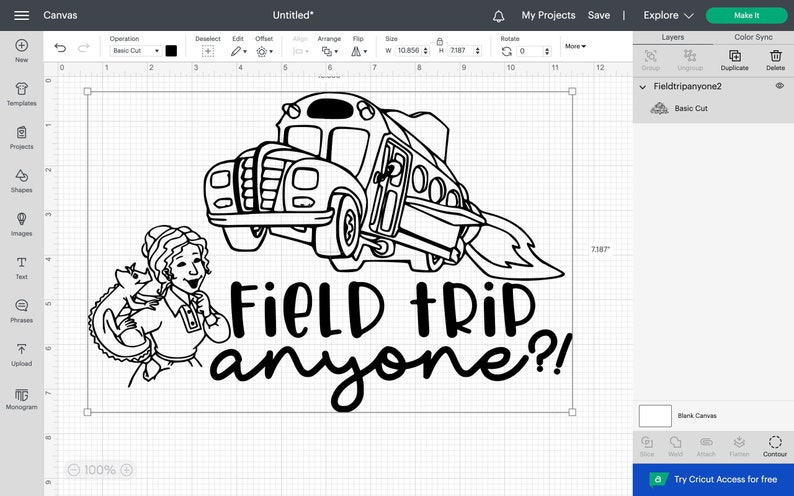Click the Upload icon
Screen dimensions: 794x496
tap(21, 349)
